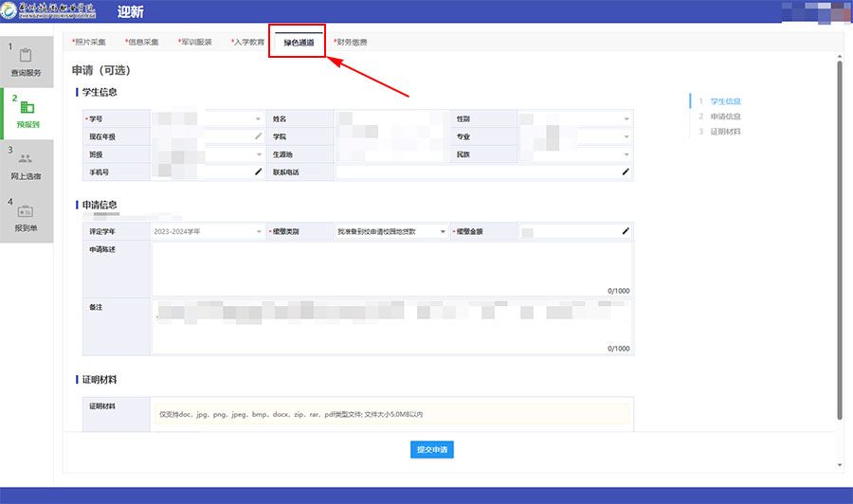Open the 报到单 card icon step
This screenshot has height=504, width=853.
click(27, 215)
